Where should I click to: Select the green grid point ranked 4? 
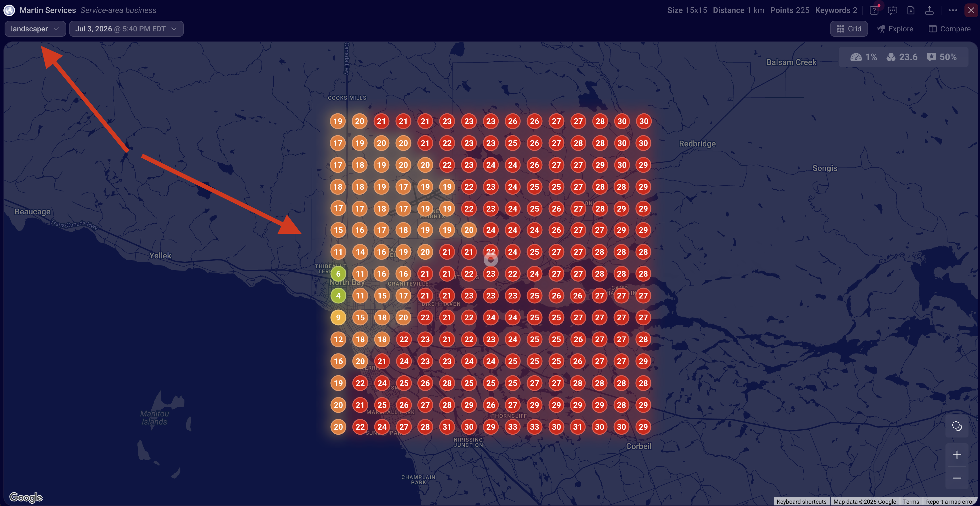pyautogui.click(x=338, y=296)
